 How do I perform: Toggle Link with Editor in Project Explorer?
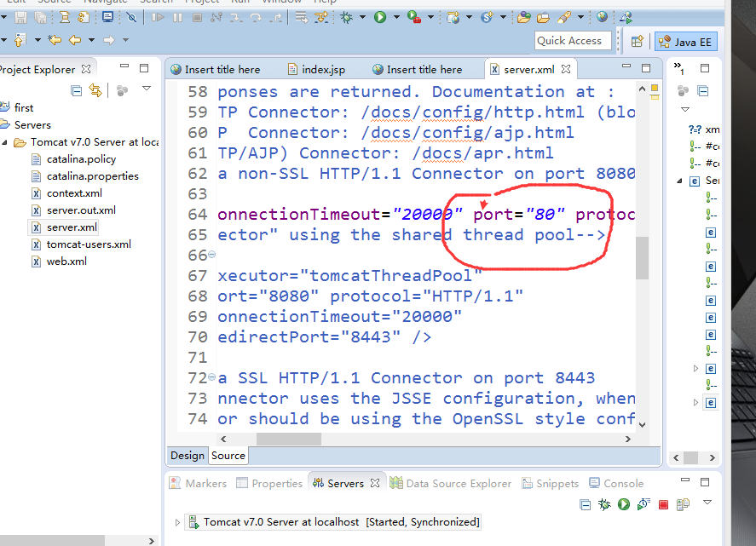click(x=95, y=90)
